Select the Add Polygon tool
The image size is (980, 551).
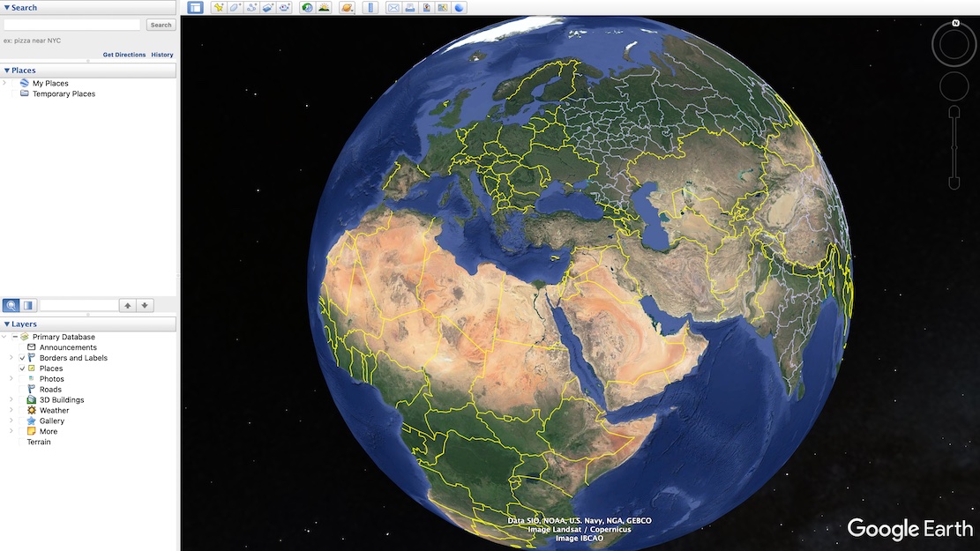(x=235, y=8)
